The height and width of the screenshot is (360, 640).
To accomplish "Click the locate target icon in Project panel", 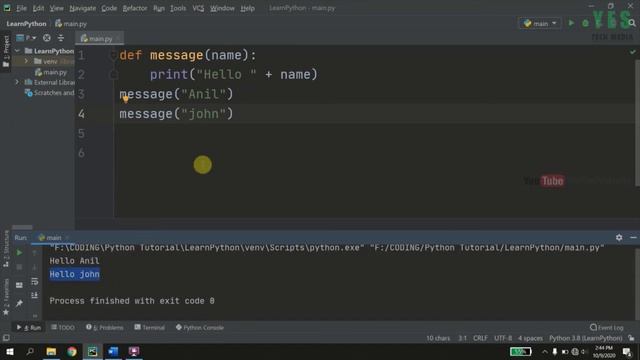I will click(x=47, y=38).
